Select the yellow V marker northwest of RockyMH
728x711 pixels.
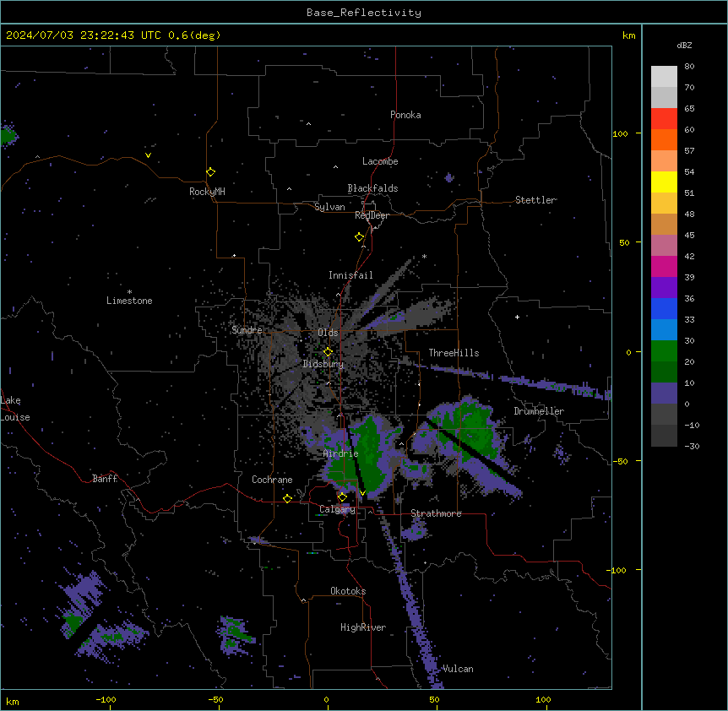click(148, 155)
